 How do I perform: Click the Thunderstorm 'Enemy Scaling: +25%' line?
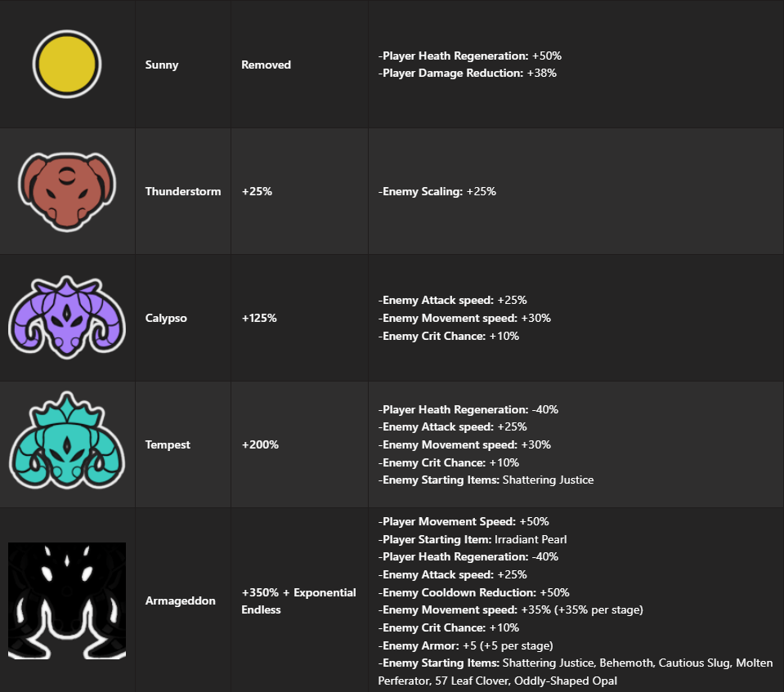437,191
